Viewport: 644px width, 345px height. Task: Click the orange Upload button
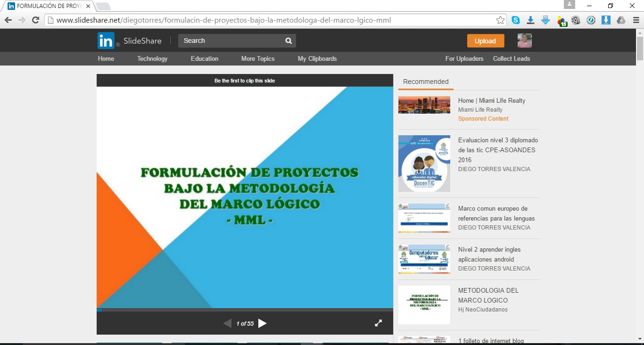(485, 41)
